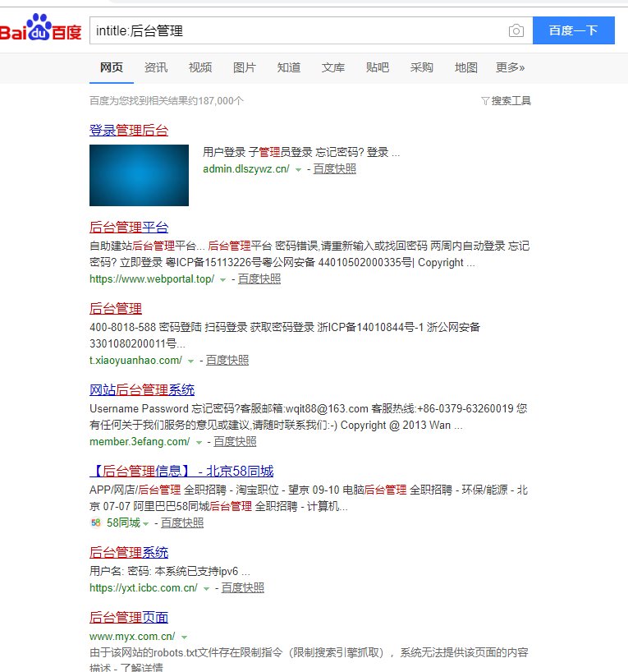This screenshot has width=628, height=672.
Task: Click 58同城 favicon icon
Action: point(96,522)
